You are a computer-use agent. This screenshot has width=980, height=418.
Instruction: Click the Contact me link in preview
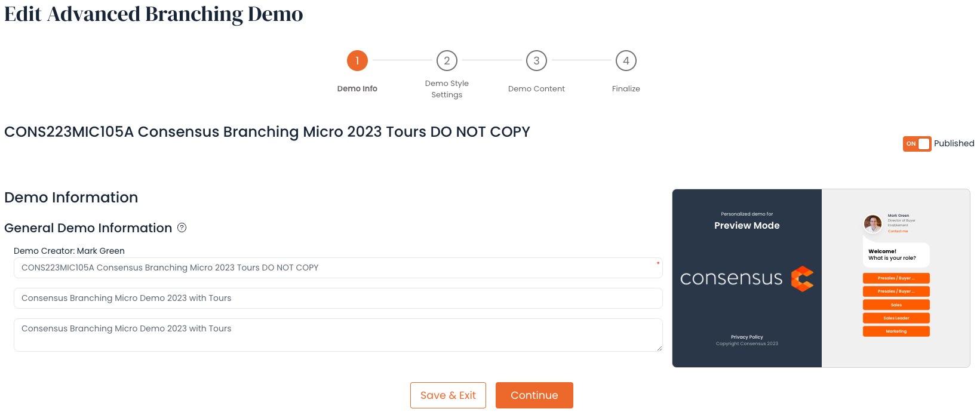tap(898, 231)
